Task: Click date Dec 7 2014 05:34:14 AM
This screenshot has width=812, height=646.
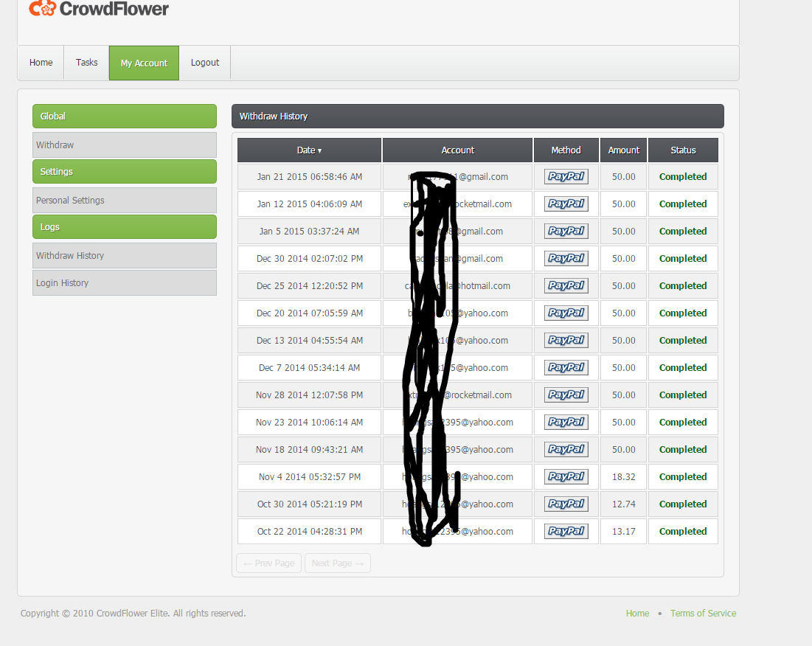Action: coord(309,367)
